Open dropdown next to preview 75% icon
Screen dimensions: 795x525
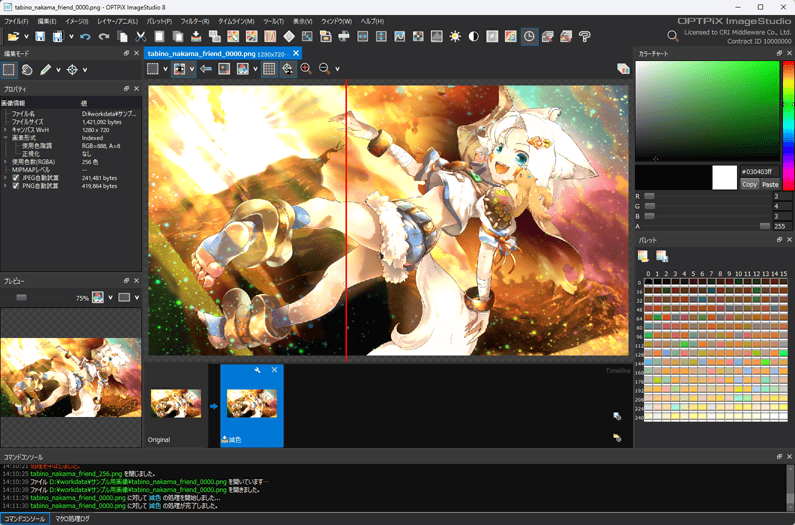(110, 298)
